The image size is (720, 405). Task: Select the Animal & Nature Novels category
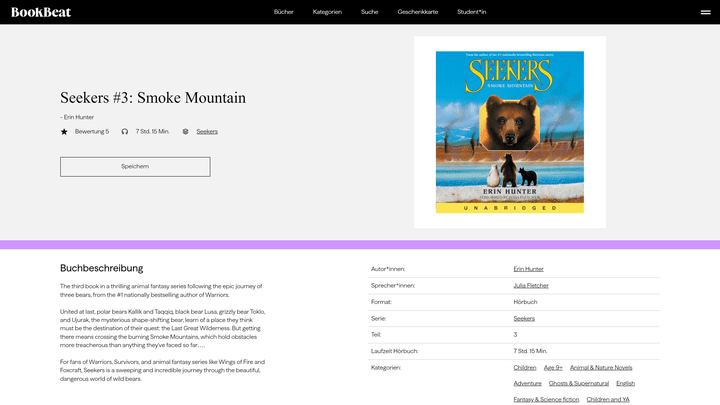pos(601,367)
